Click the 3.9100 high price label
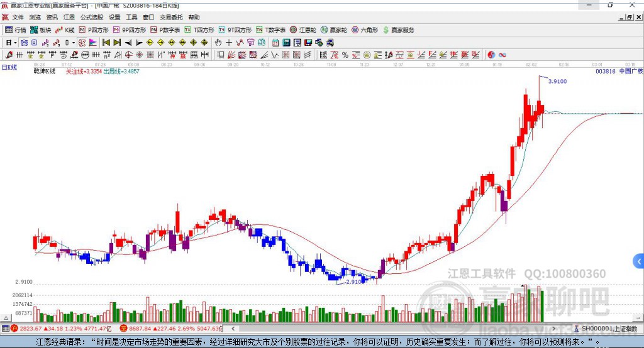Screen dimensions: 644x348 point(557,81)
